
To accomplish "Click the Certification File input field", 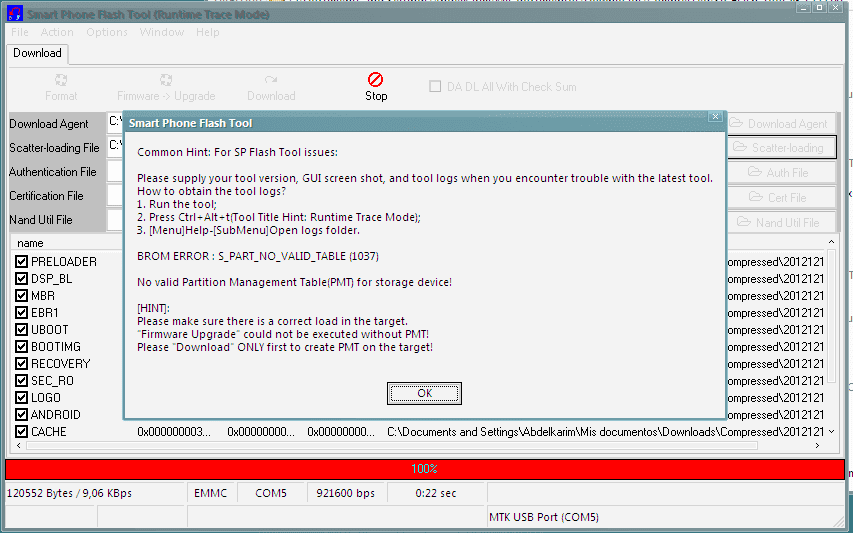I will (115, 196).
